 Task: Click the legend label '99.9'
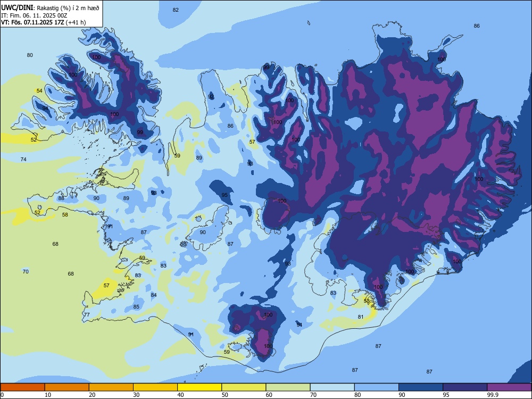pos(492,395)
